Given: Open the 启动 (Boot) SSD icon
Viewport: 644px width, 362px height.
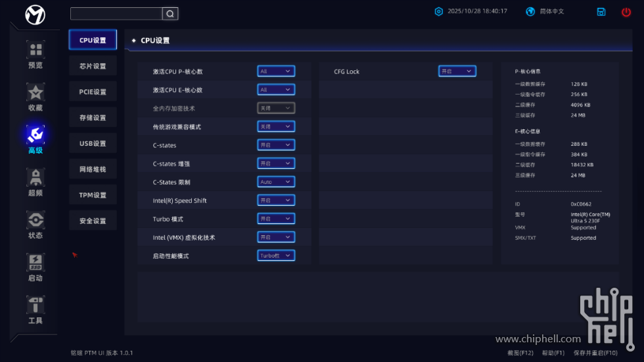Looking at the screenshot, I should point(35,263).
